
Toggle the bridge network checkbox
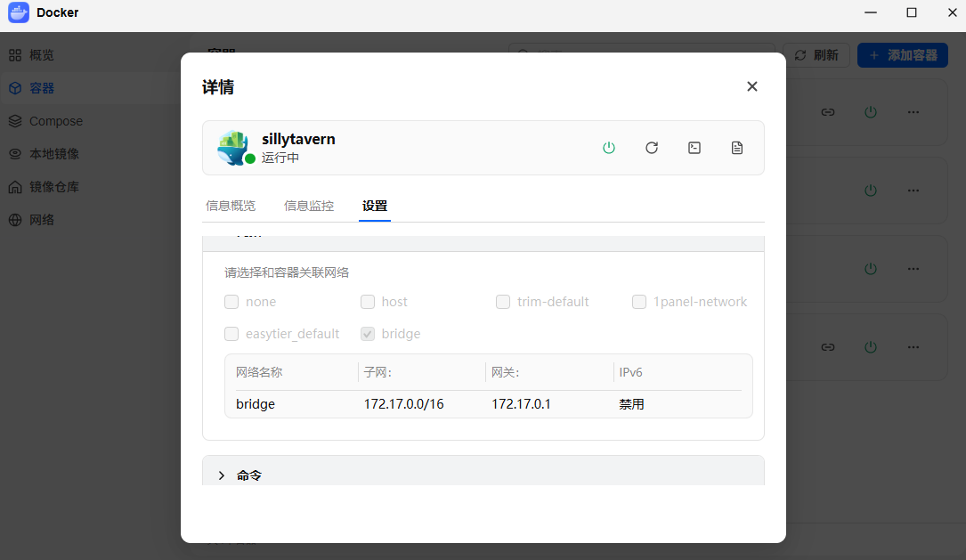368,334
